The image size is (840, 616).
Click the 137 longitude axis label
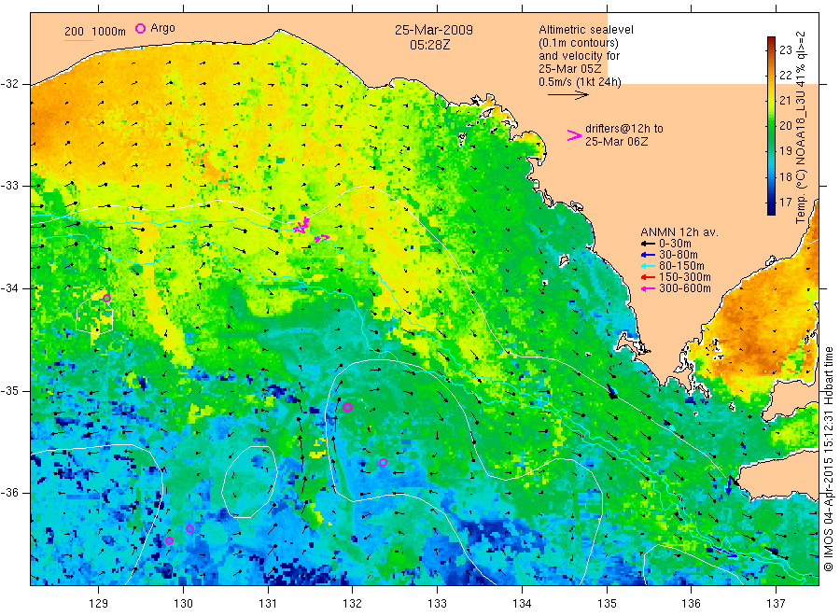click(776, 604)
